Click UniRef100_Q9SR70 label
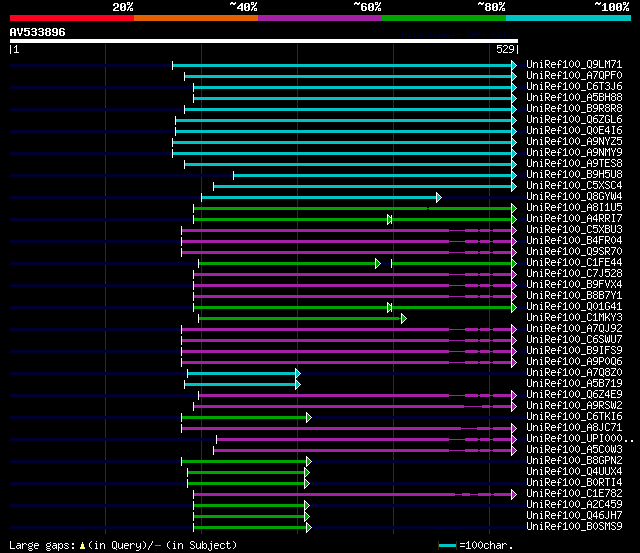The image size is (640, 553). [x=574, y=252]
